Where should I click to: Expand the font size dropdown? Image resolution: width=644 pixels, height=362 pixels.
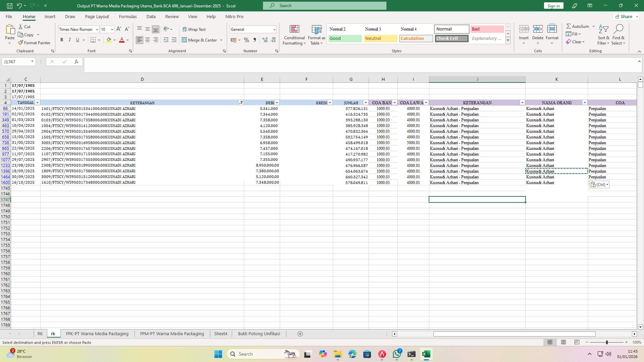point(112,29)
